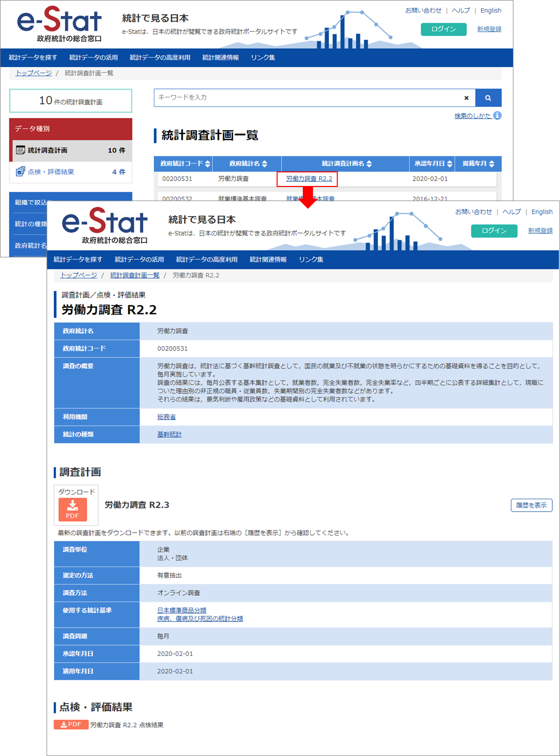
Task: Open お問い合わせ link in front window
Action: [x=474, y=212]
